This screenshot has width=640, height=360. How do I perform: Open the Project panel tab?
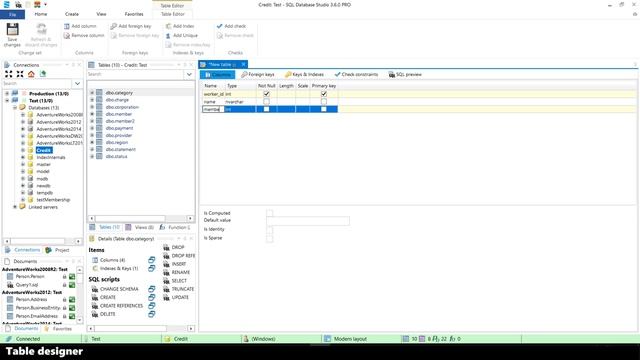58,250
